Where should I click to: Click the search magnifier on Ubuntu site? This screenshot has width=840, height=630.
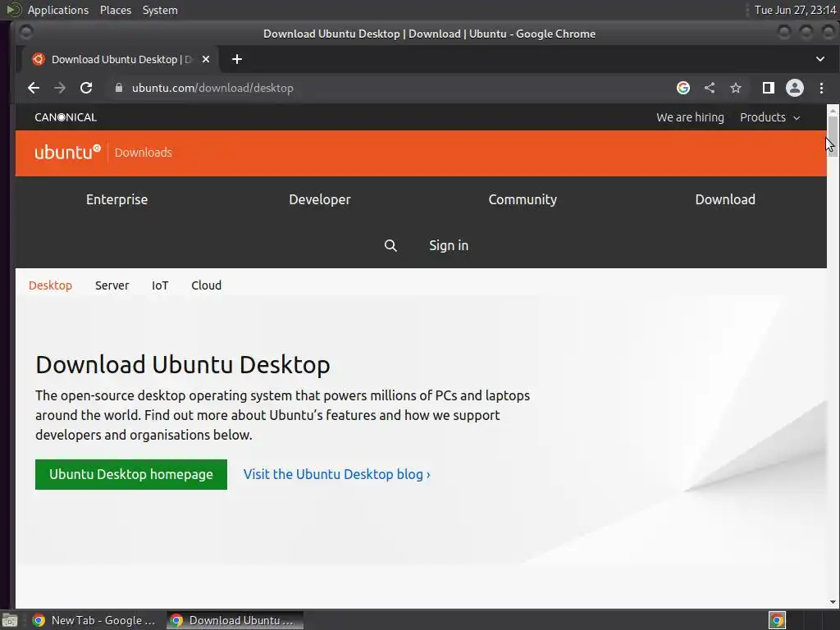390,245
